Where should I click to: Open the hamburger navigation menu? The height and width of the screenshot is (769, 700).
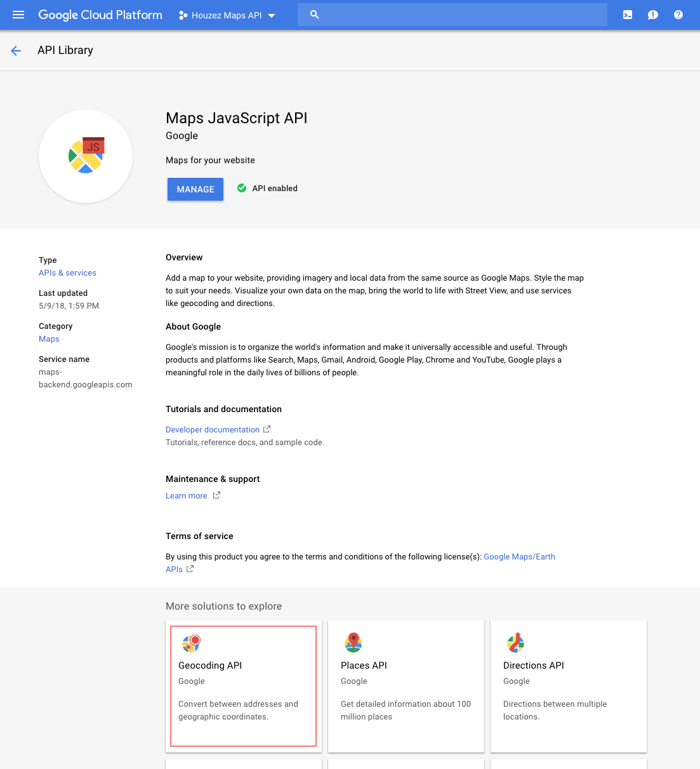pos(18,15)
